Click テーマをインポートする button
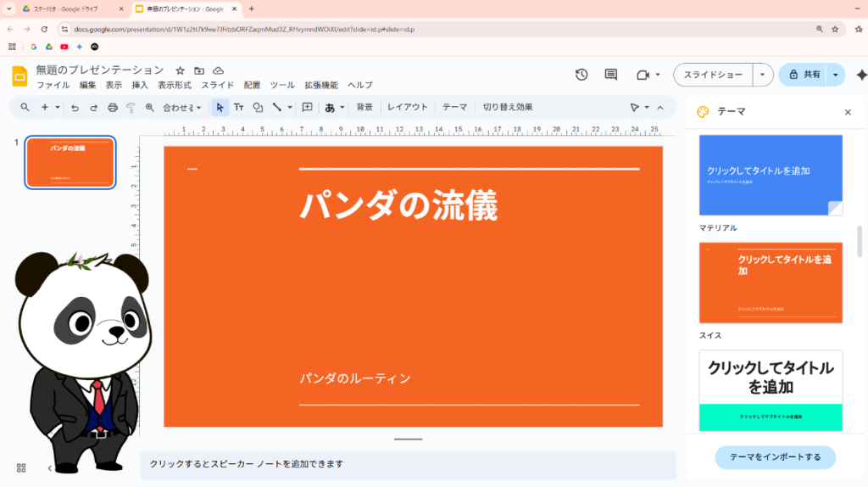This screenshot has height=487, width=868. 775,457
